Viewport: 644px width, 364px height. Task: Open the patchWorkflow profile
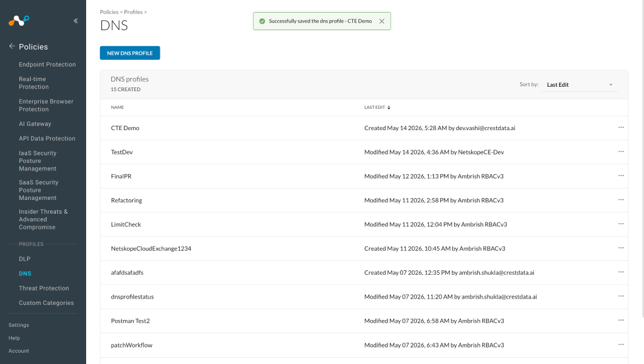click(x=132, y=345)
